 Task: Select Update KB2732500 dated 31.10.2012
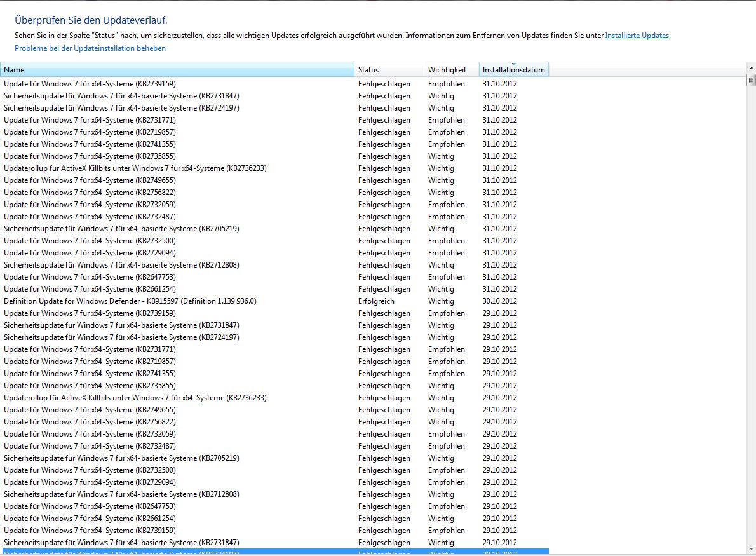(x=274, y=241)
